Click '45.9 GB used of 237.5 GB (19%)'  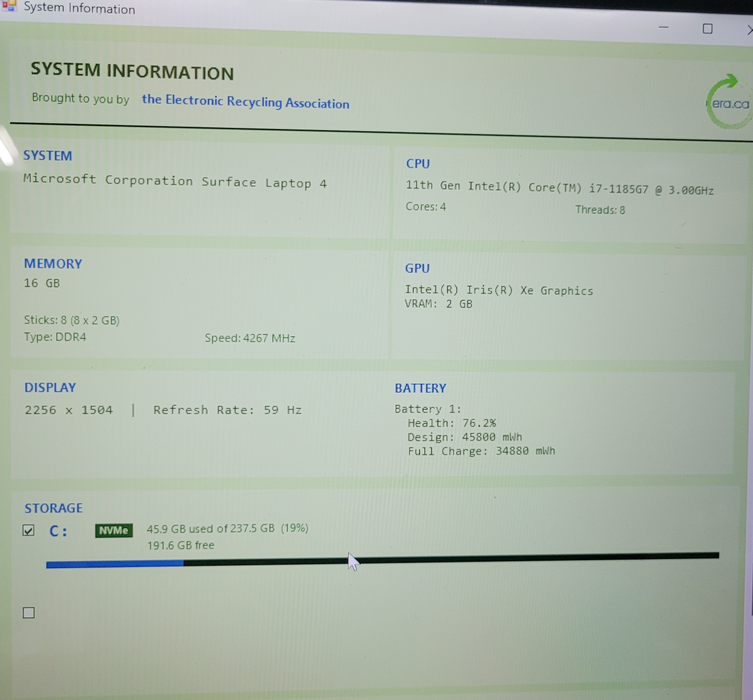click(227, 529)
